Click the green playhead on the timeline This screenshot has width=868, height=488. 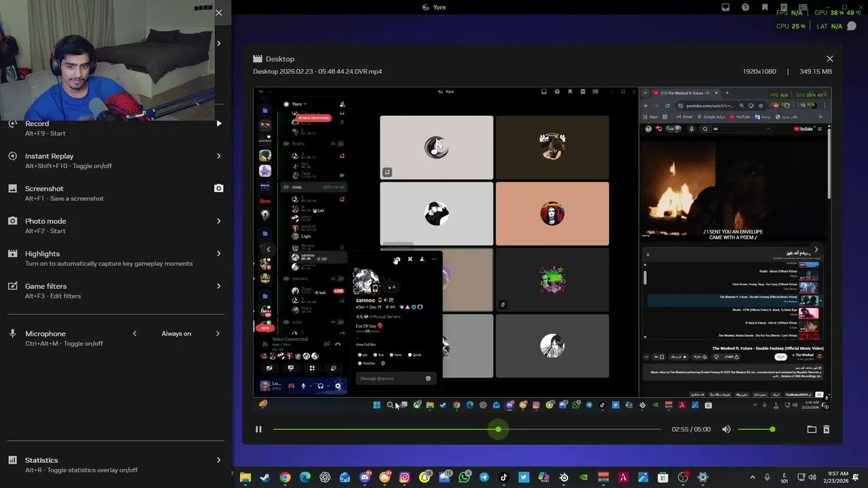498,429
